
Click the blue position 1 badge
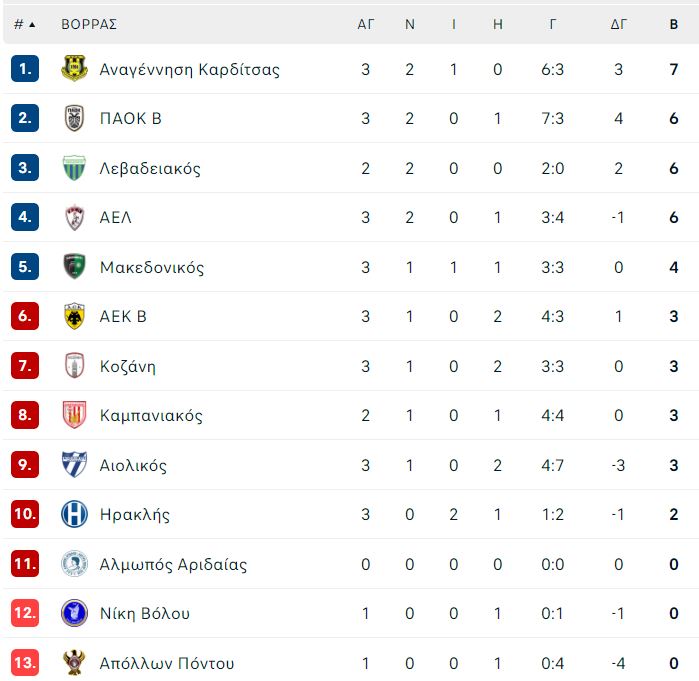(x=25, y=69)
